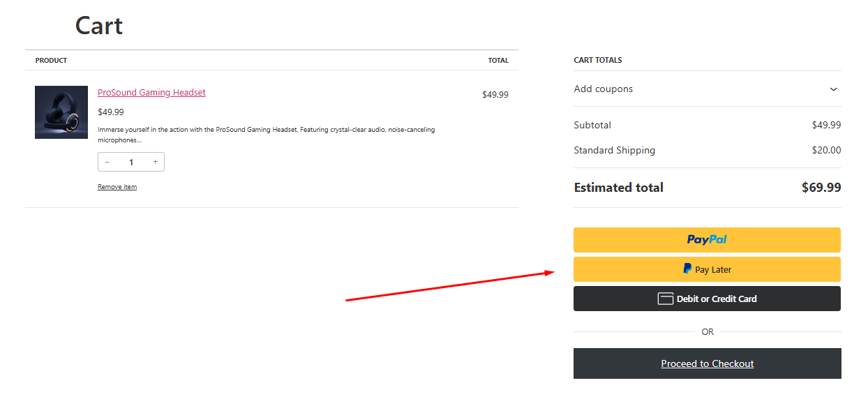The height and width of the screenshot is (406, 868).
Task: Click the Add coupons label
Action: pos(604,89)
